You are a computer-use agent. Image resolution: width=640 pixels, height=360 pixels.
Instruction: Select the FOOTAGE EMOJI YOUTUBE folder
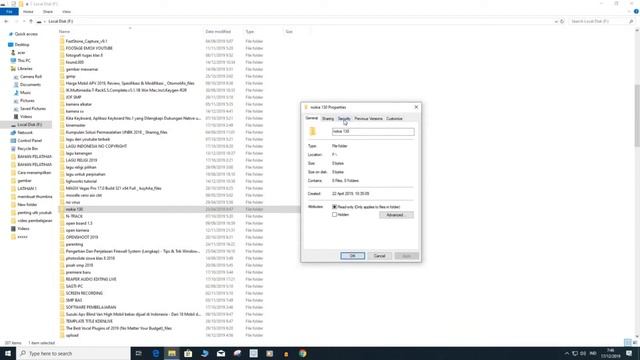click(x=89, y=48)
